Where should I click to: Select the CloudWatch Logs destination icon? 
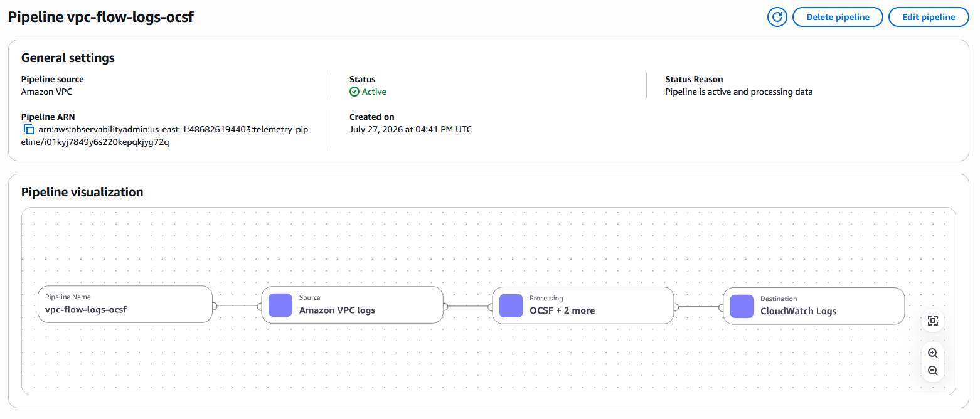click(x=742, y=306)
